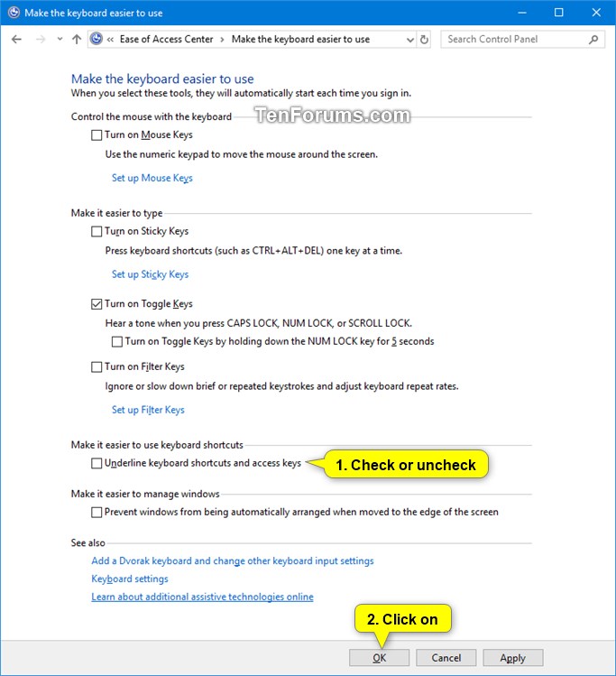616x676 pixels.
Task: Select the 'Make the keyboard easier to use' breadcrumb
Action: [300, 39]
